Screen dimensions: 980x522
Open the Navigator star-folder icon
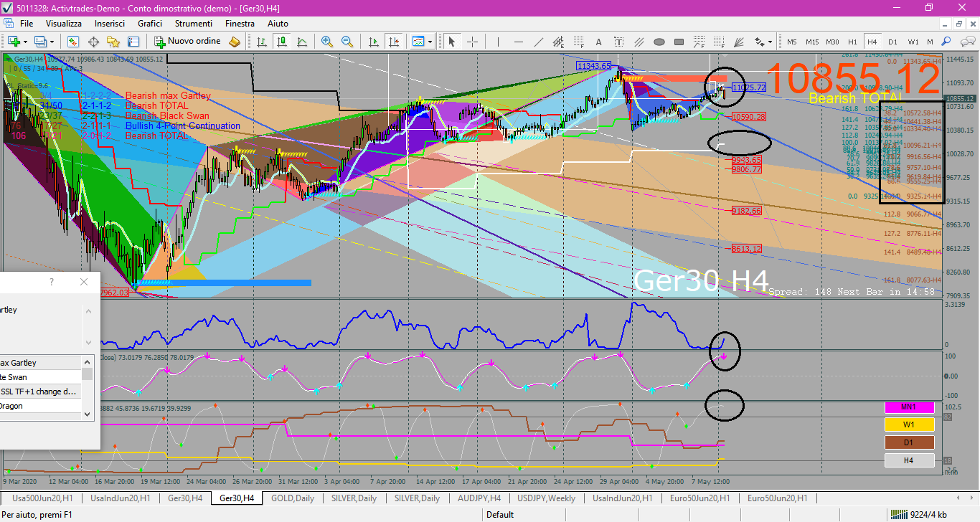click(x=113, y=42)
